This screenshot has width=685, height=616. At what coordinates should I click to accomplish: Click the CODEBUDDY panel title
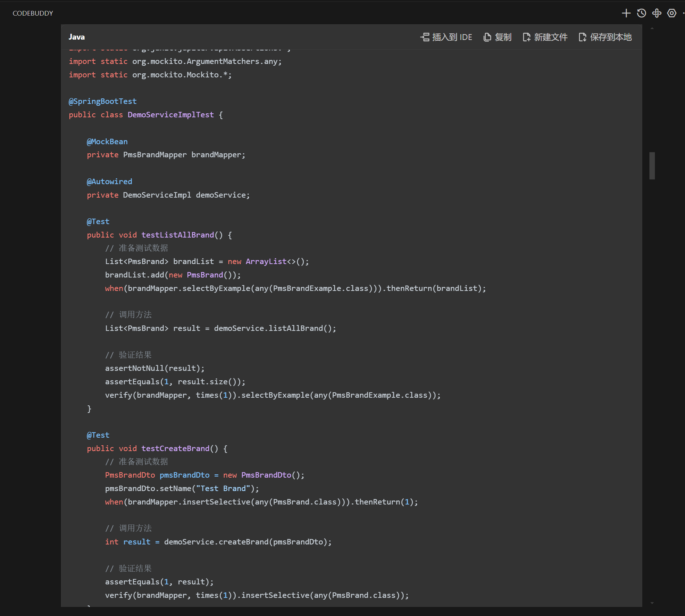pyautogui.click(x=33, y=13)
